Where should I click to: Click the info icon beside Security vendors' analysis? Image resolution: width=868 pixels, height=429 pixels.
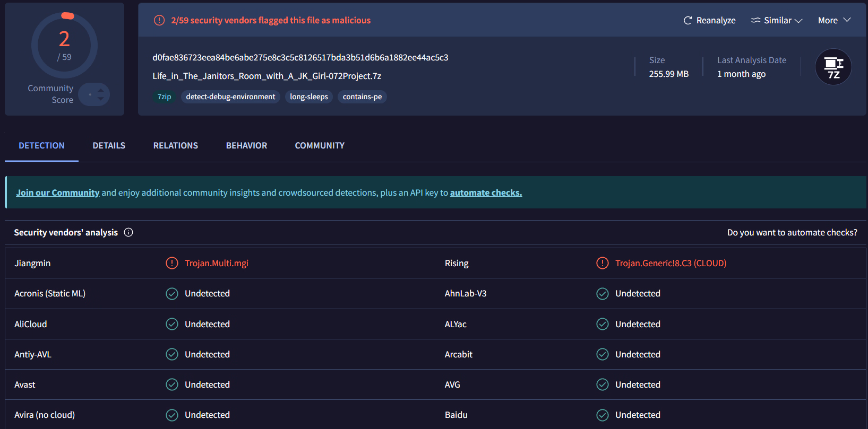pos(128,232)
